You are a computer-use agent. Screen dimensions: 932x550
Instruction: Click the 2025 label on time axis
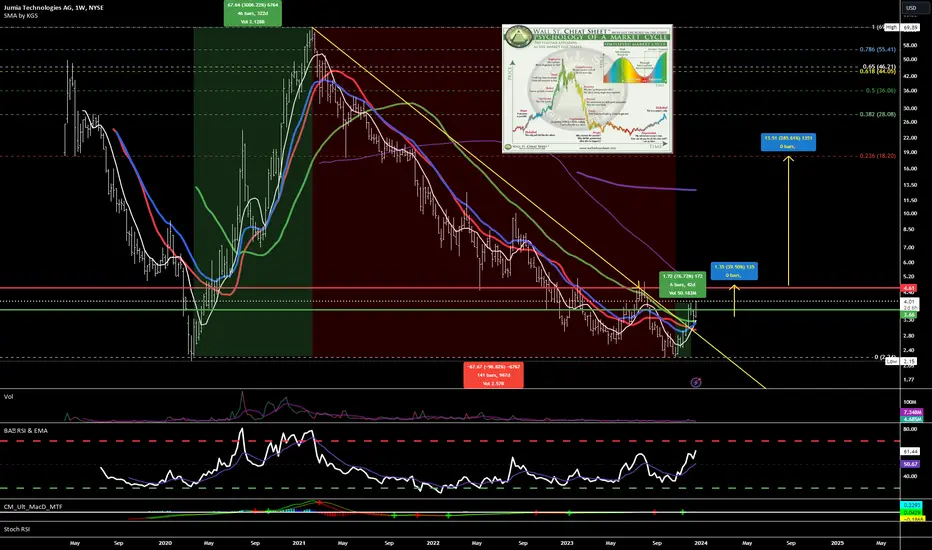[x=837, y=543]
